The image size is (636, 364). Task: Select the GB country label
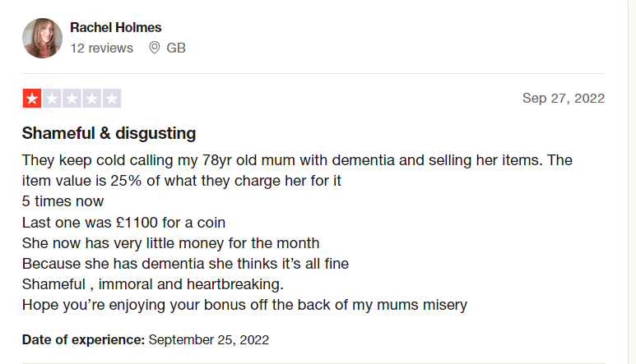(x=176, y=48)
